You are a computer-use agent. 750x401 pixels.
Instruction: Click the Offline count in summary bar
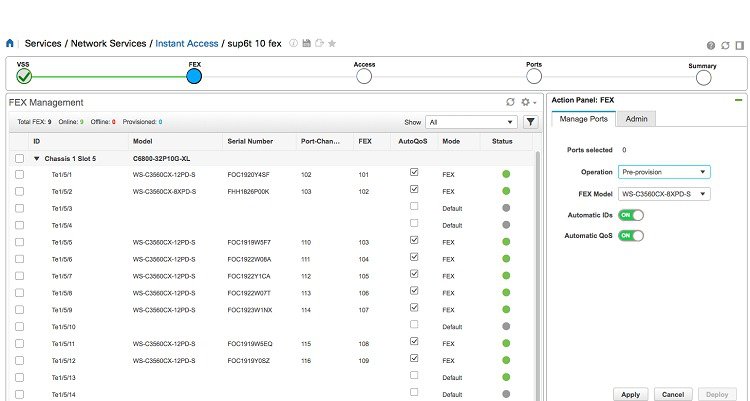[x=114, y=122]
